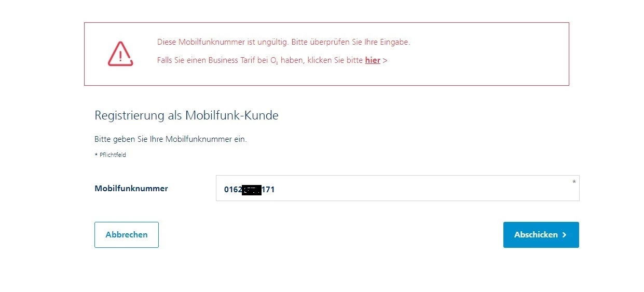Focus the Mobilfunknummer input field
This screenshot has height=292, width=644.
398,188
